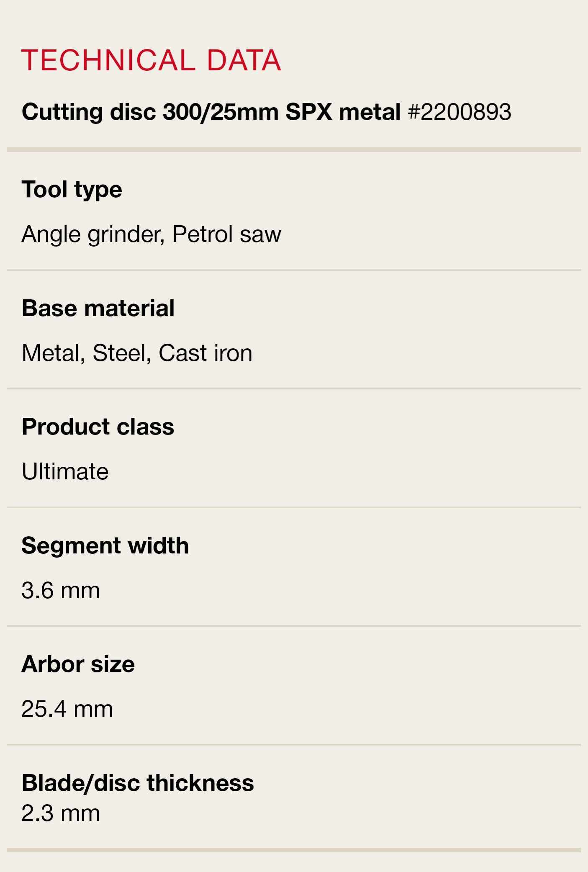Click the Blade/disc thickness label
This screenshot has width=588, height=872.
point(138,782)
